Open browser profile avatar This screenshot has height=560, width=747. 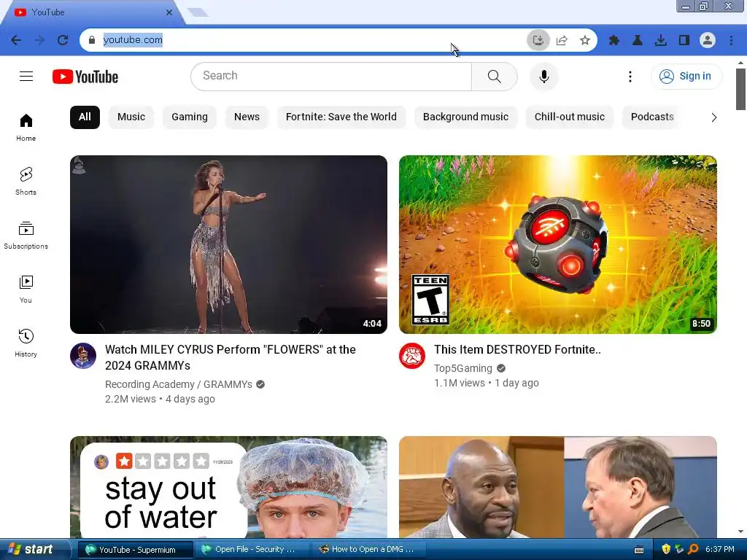point(708,40)
